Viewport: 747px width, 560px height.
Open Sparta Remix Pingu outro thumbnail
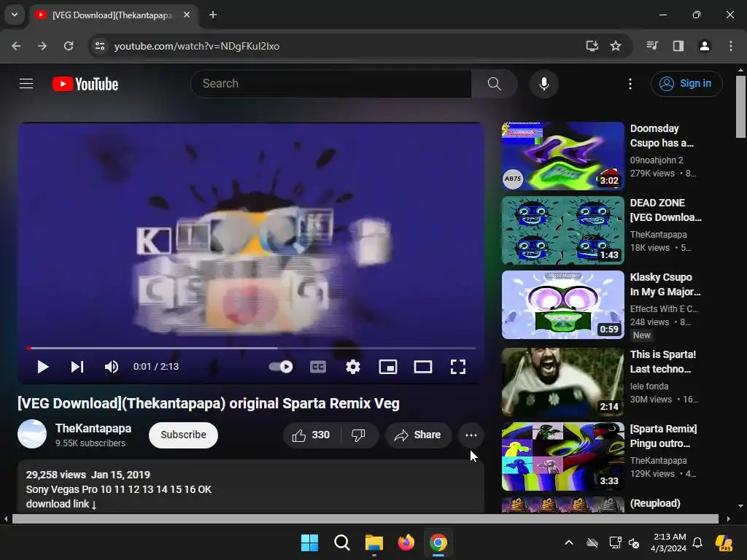562,456
